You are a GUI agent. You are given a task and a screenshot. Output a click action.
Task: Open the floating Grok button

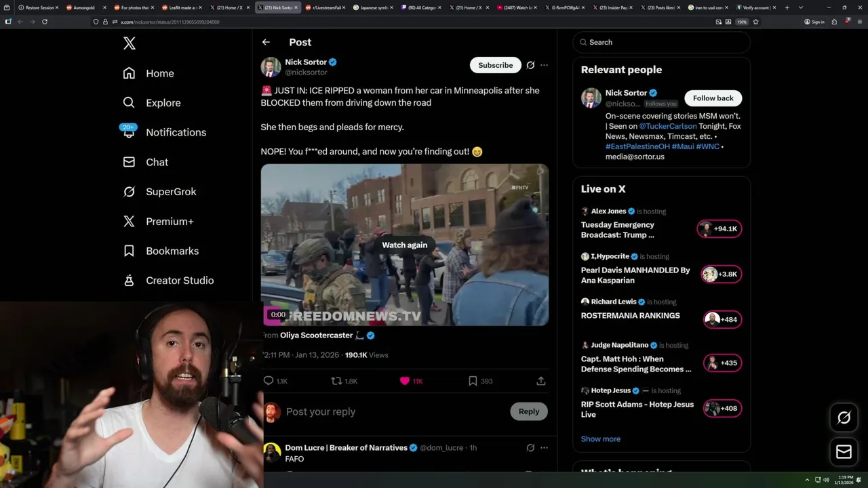844,418
